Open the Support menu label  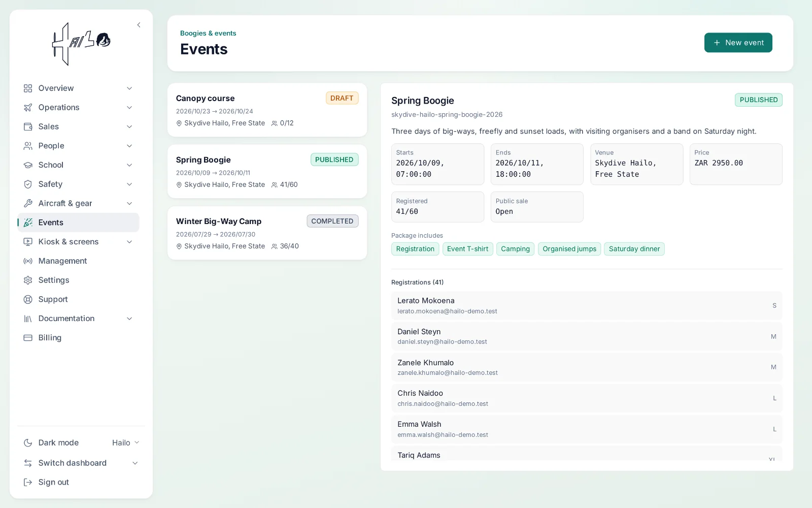coord(53,300)
